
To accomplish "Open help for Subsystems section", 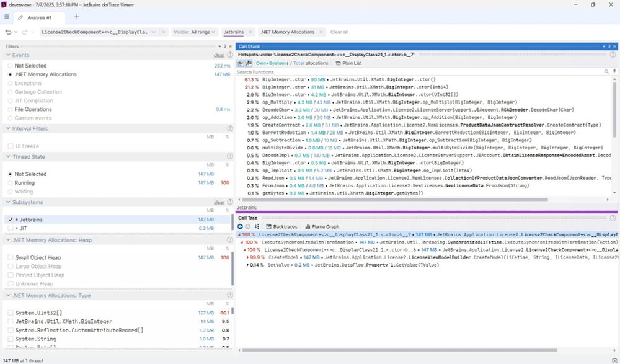I will point(230,202).
